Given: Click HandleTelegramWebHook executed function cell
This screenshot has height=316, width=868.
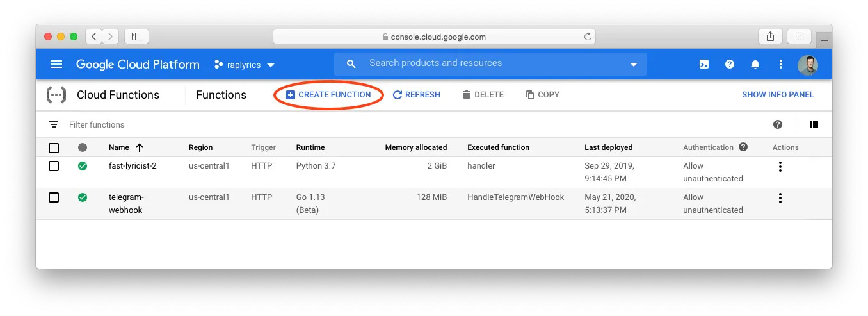Looking at the screenshot, I should click(x=516, y=197).
